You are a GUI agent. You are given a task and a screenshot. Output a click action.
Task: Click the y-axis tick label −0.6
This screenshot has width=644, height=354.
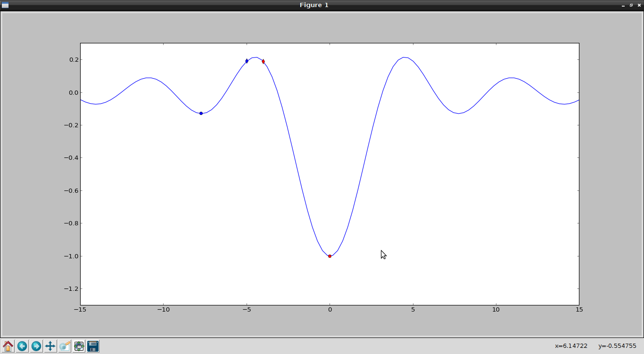71,191
